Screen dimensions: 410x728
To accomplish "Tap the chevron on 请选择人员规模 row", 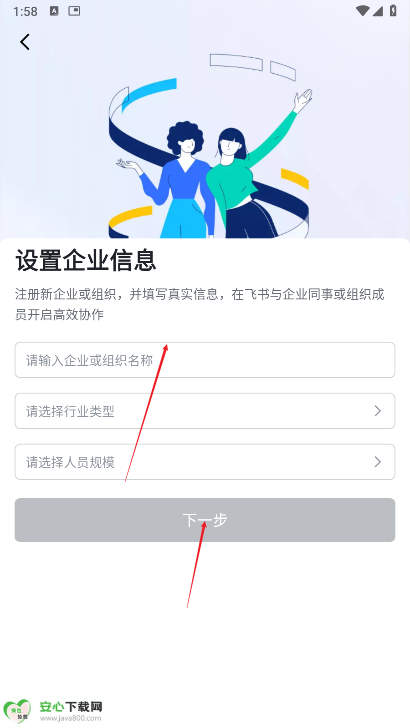I will click(377, 462).
